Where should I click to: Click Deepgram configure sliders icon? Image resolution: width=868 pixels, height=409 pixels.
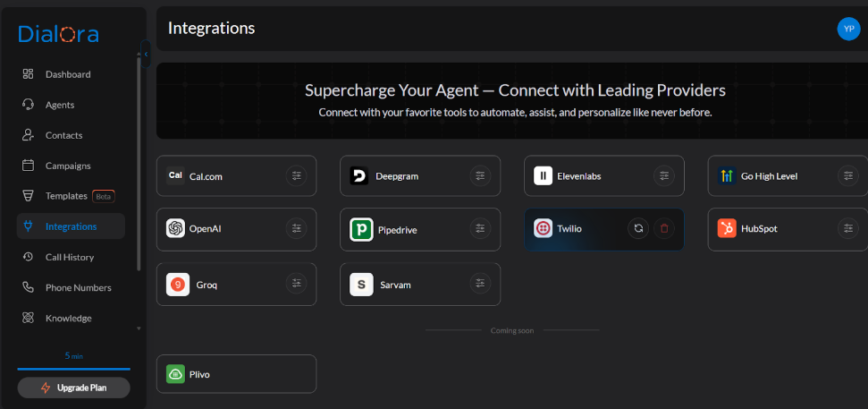pos(480,176)
